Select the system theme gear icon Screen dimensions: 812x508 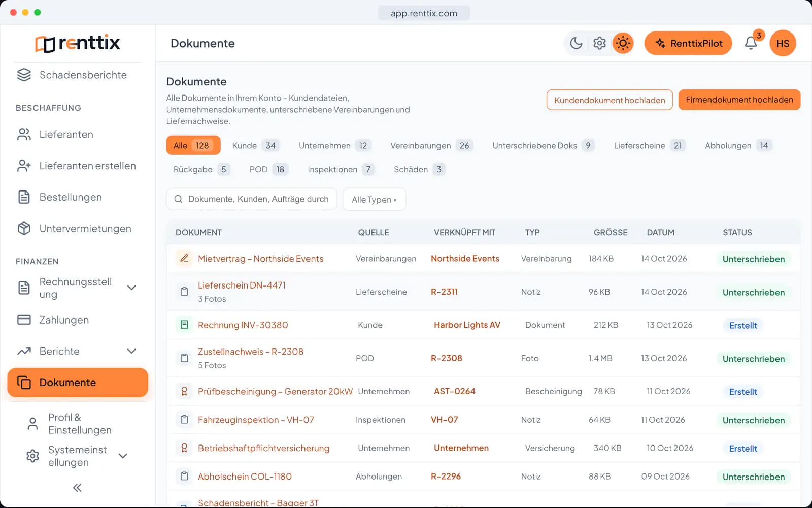599,43
